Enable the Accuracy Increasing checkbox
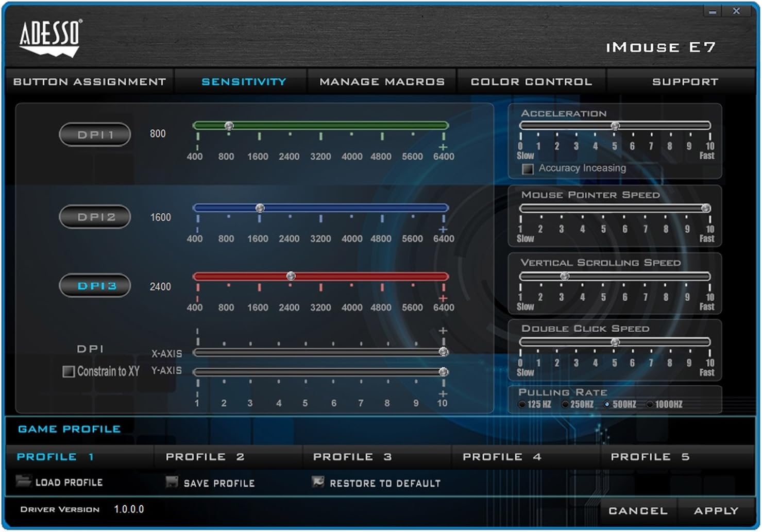Viewport: 762px width, 532px height. (528, 169)
